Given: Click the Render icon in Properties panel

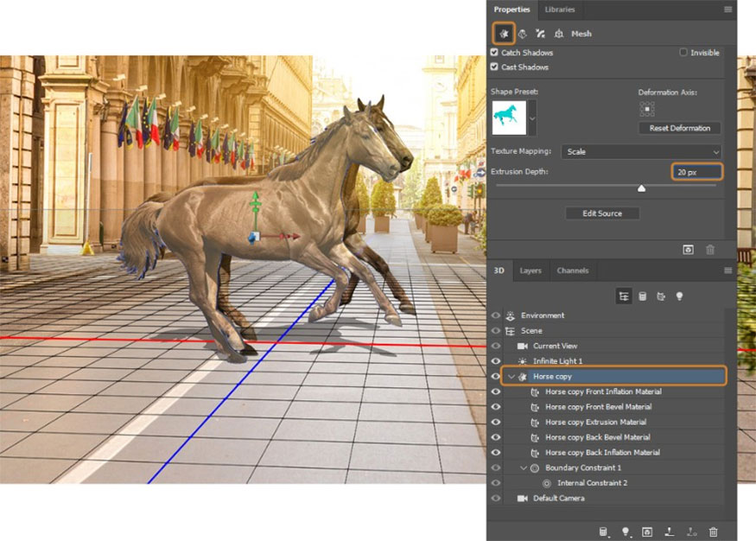Looking at the screenshot, I should 688,250.
